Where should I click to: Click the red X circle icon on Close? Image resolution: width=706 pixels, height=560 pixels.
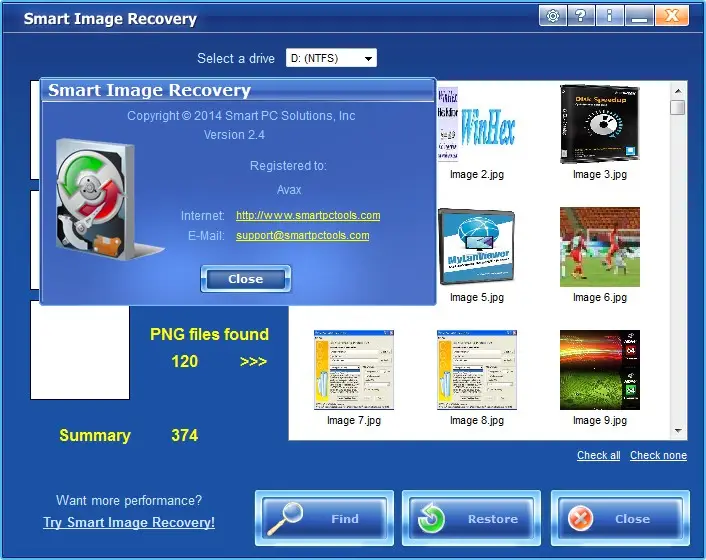(x=580, y=519)
